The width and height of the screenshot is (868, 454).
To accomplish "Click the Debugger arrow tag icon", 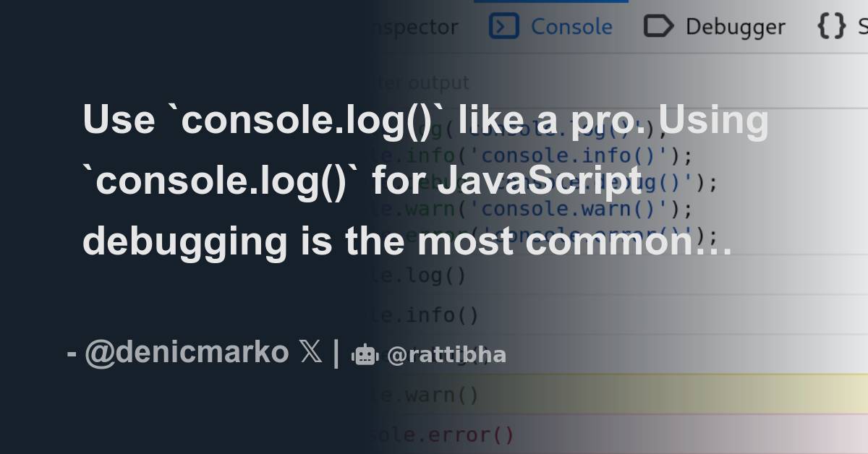I will (658, 25).
